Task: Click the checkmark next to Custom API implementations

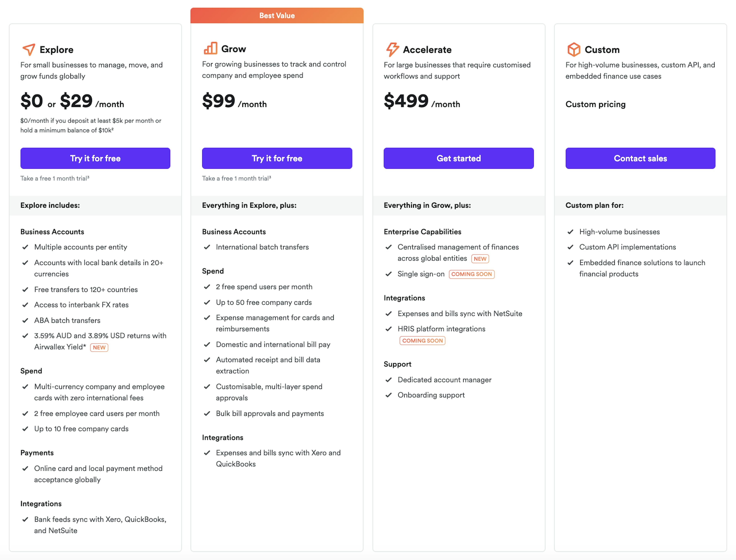Action: 571,247
